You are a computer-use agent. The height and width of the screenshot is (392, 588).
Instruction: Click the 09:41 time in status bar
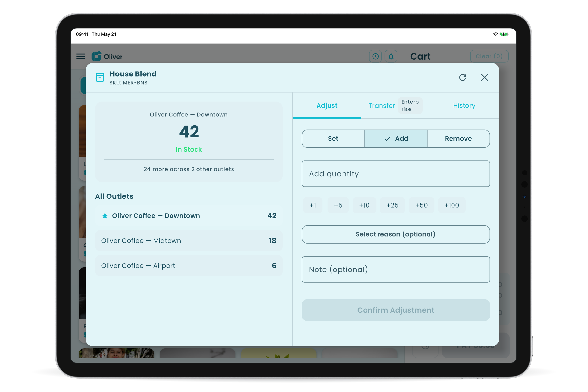tap(82, 34)
